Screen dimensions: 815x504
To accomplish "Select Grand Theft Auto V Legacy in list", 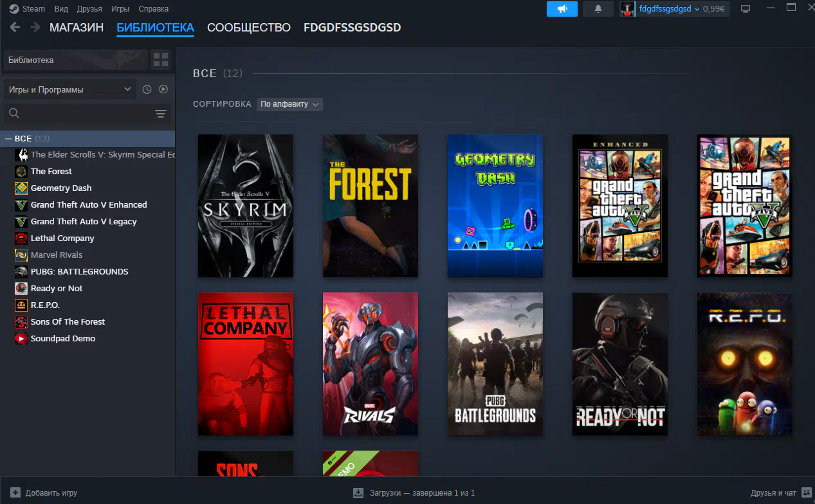I will click(84, 221).
